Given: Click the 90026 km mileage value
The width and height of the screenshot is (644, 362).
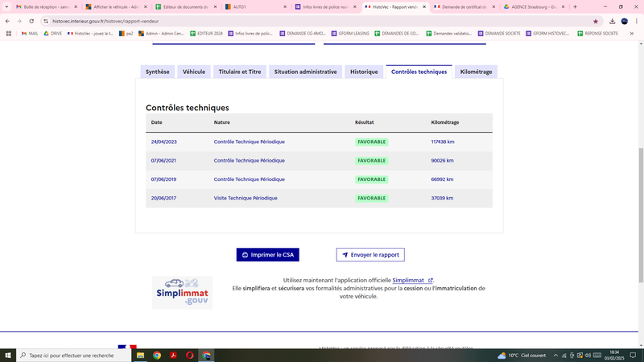Looking at the screenshot, I should 442,160.
